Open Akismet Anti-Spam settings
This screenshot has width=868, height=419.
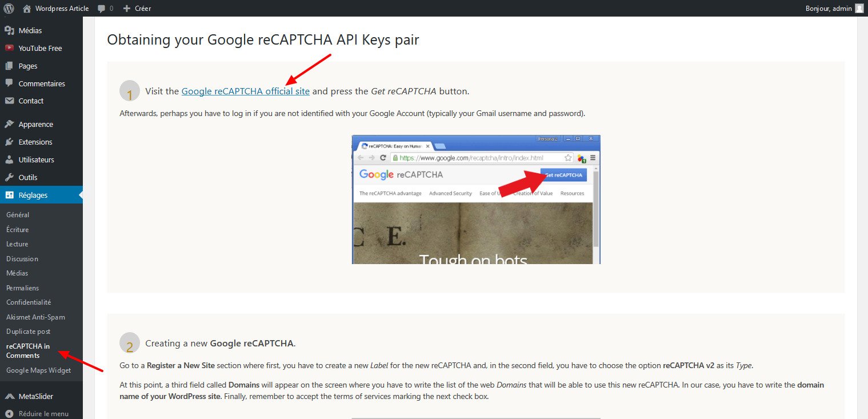click(35, 317)
